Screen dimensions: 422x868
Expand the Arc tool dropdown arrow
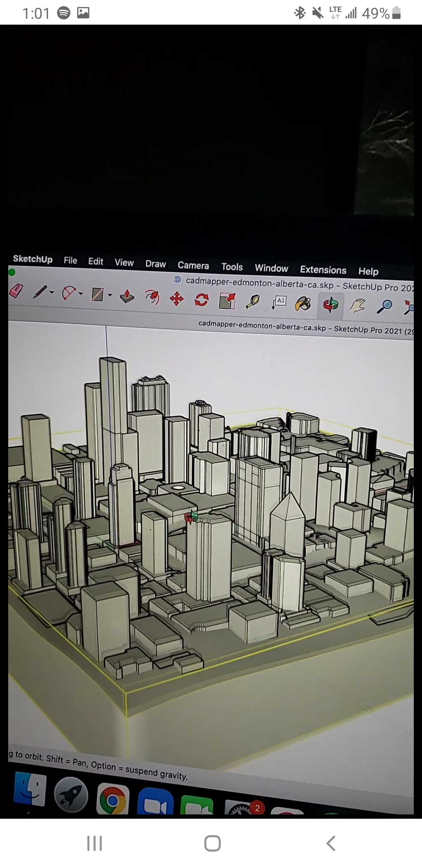pyautogui.click(x=81, y=294)
